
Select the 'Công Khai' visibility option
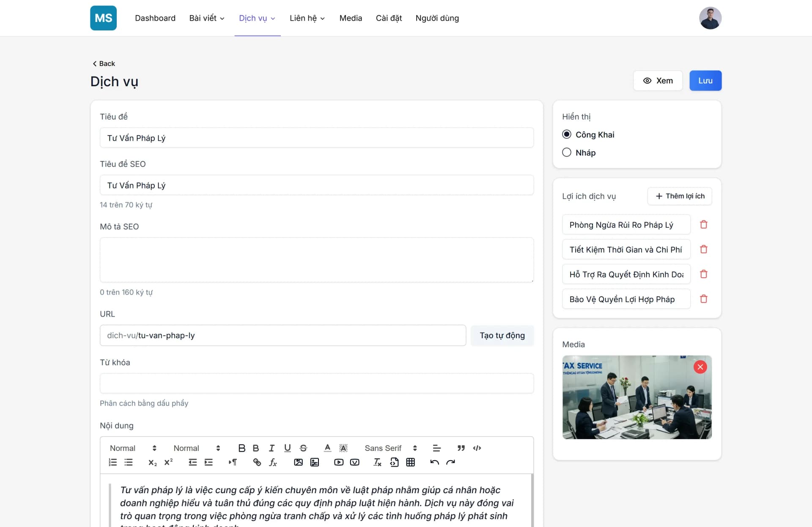[x=567, y=134]
